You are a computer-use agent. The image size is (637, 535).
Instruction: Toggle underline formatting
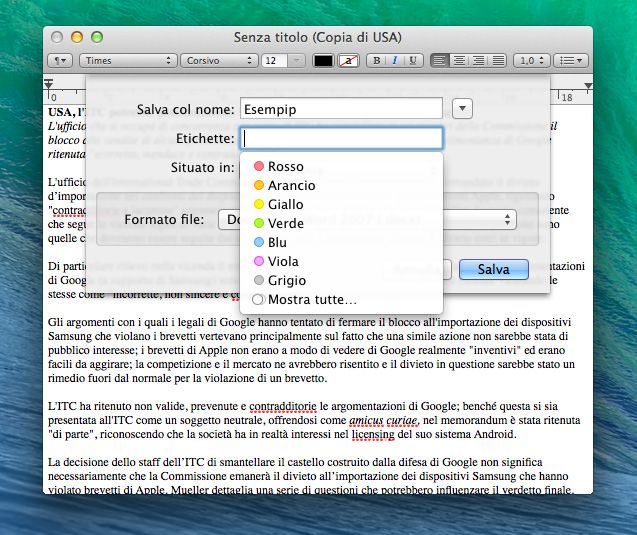(x=413, y=61)
